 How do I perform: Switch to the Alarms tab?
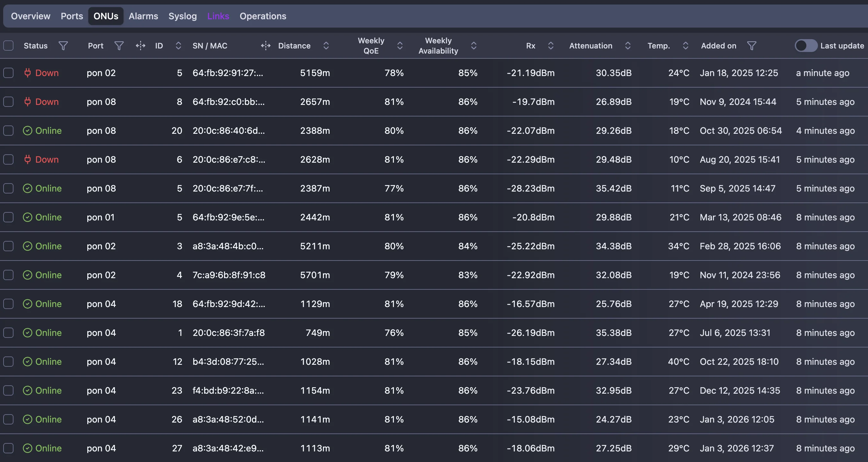(143, 16)
